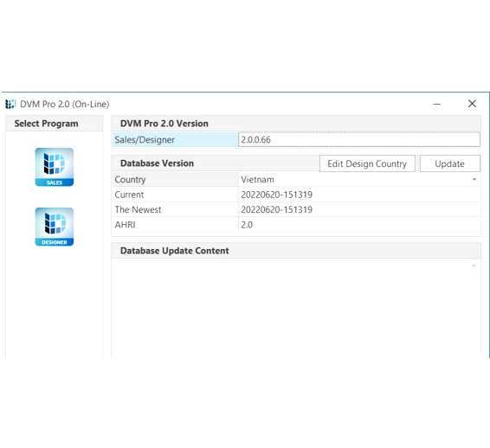Launch the DESIGNER program icon
The width and height of the screenshot is (490, 448).
coord(55,227)
